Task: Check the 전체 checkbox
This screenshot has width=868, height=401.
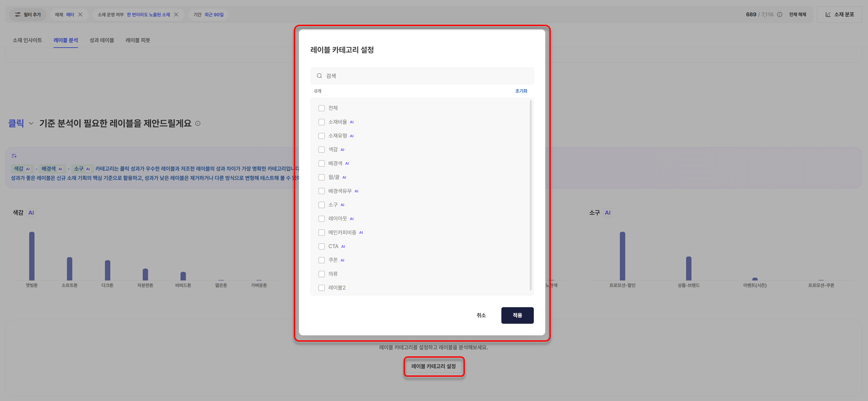Action: [322, 108]
